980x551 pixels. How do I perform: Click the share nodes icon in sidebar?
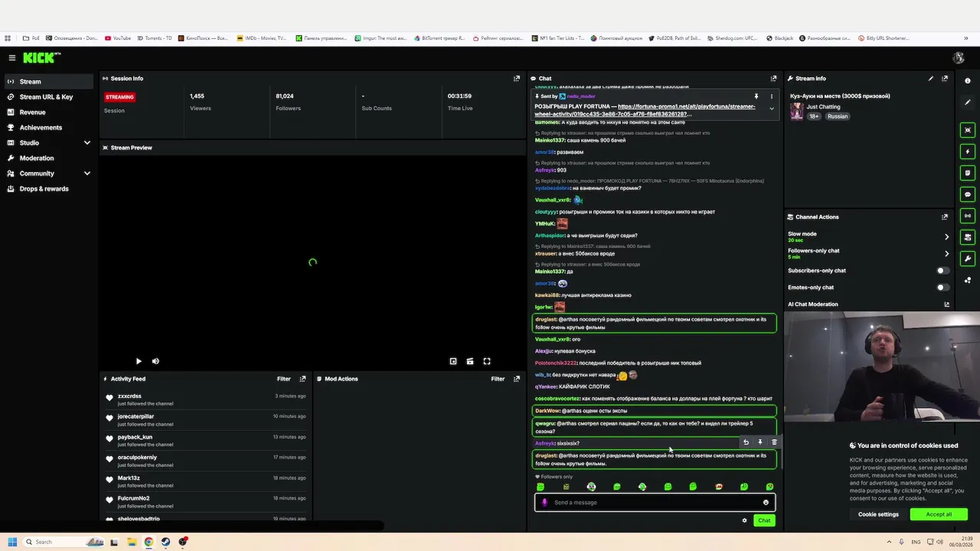(x=968, y=280)
